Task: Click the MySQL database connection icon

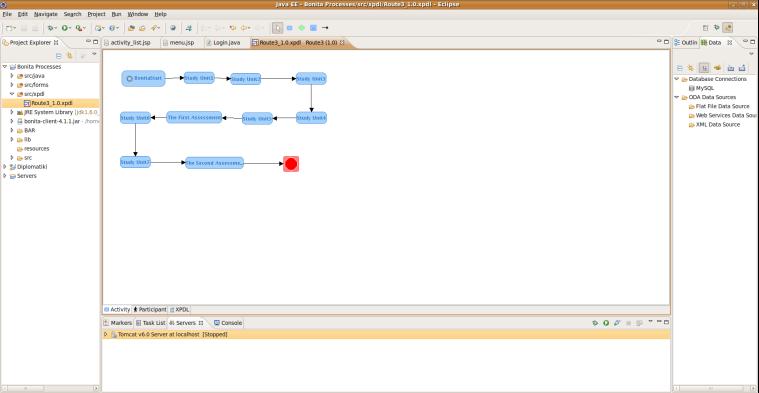Action: [x=691, y=88]
